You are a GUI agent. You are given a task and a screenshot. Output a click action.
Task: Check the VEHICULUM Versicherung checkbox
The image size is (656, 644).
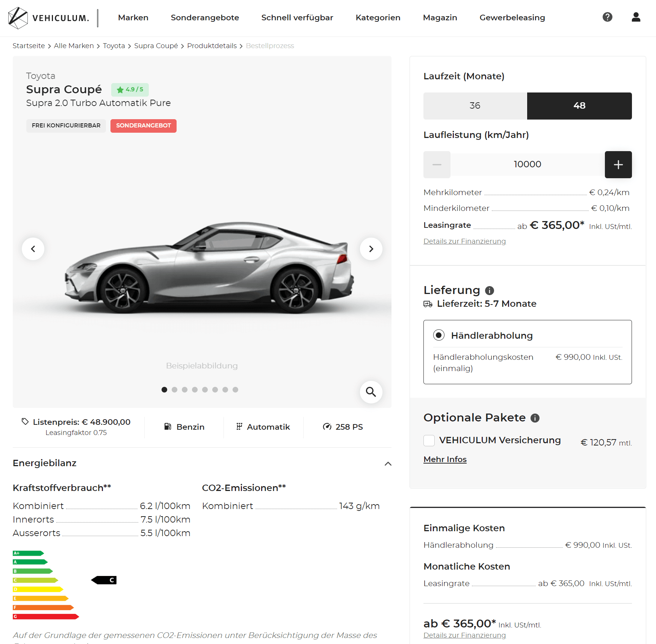coord(429,440)
